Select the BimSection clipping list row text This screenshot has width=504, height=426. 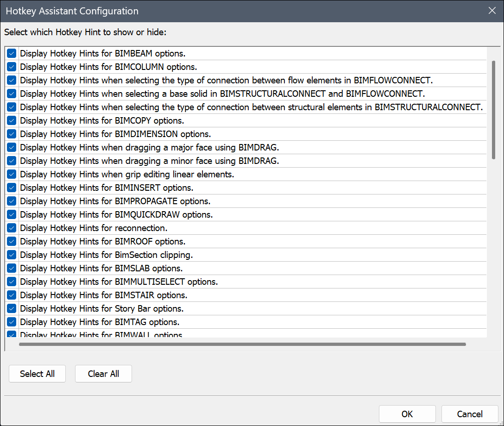tap(106, 255)
